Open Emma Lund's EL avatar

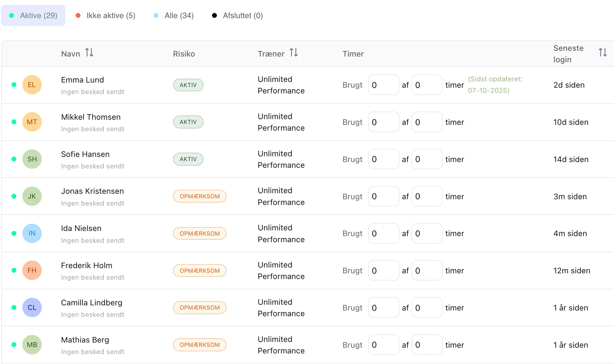(x=32, y=85)
